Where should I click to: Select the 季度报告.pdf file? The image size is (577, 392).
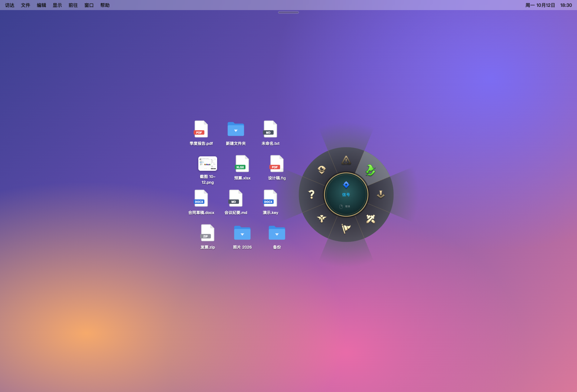tap(201, 133)
